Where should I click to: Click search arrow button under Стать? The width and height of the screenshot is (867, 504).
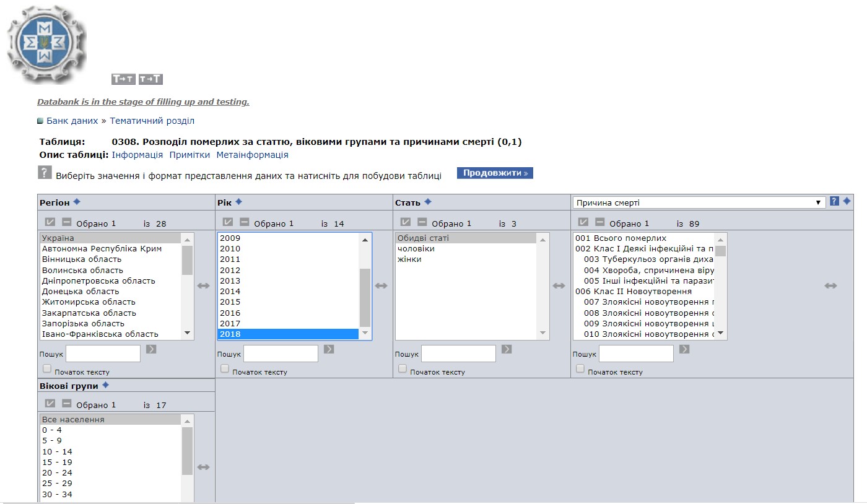[507, 349]
